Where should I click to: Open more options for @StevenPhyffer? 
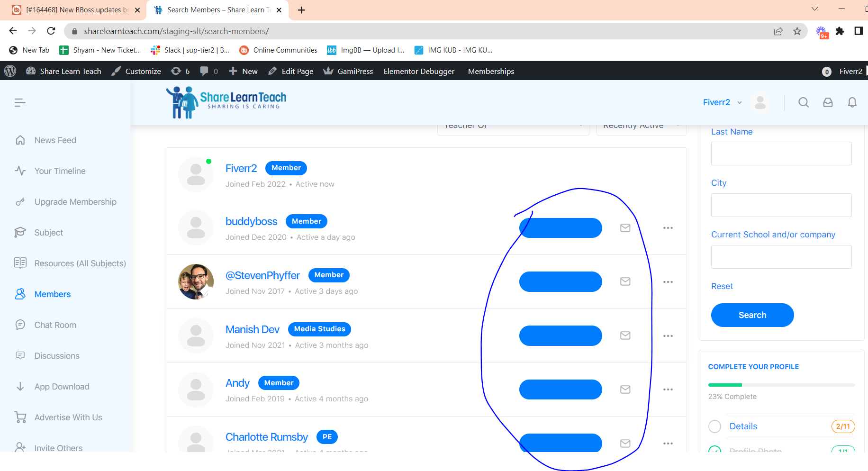point(668,282)
